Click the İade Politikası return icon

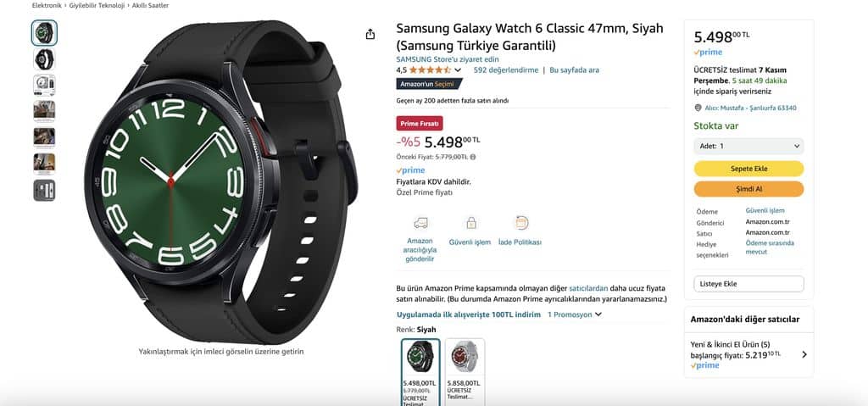tap(521, 223)
